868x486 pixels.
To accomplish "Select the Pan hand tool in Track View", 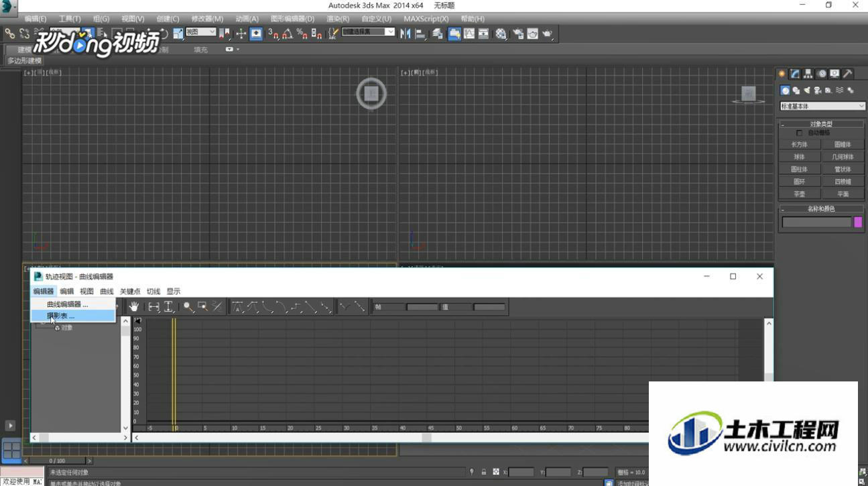I will (x=134, y=307).
